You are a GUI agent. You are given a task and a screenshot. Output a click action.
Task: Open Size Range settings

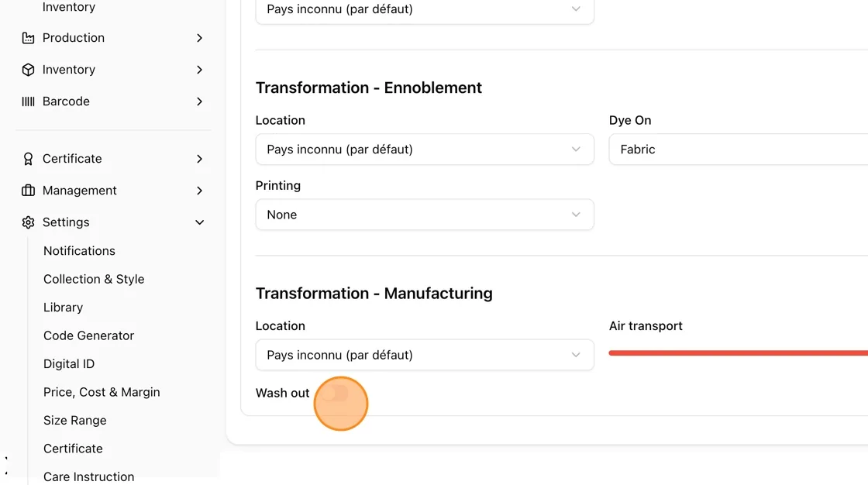tap(74, 420)
